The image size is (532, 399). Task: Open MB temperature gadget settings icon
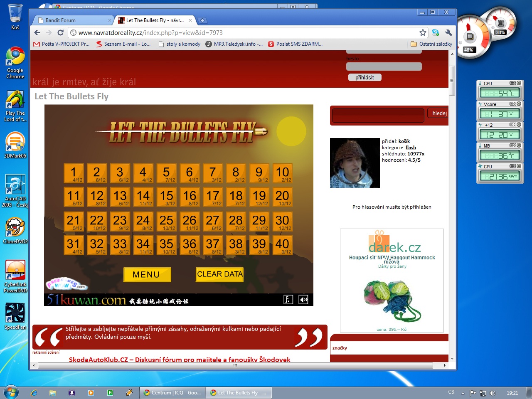pyautogui.click(x=512, y=145)
